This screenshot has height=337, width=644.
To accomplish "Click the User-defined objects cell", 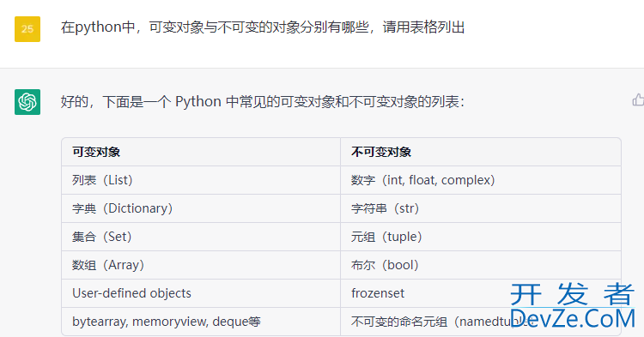I will tap(201, 293).
